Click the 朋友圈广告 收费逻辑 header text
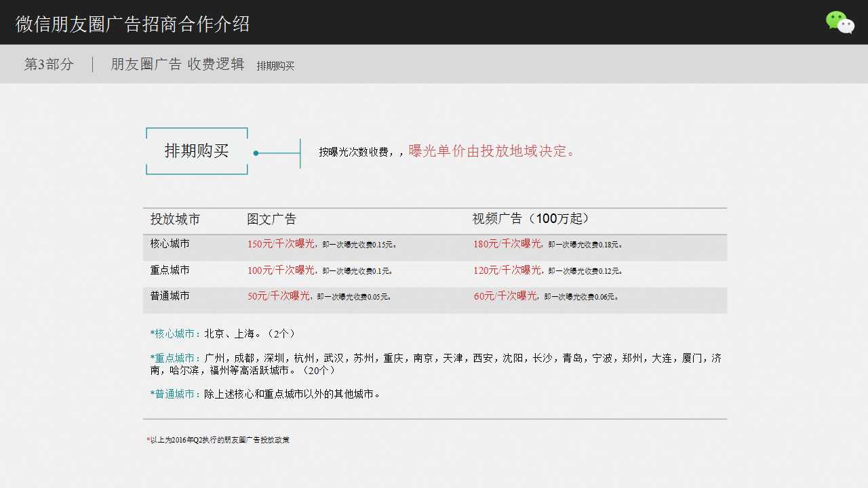 click(x=178, y=64)
